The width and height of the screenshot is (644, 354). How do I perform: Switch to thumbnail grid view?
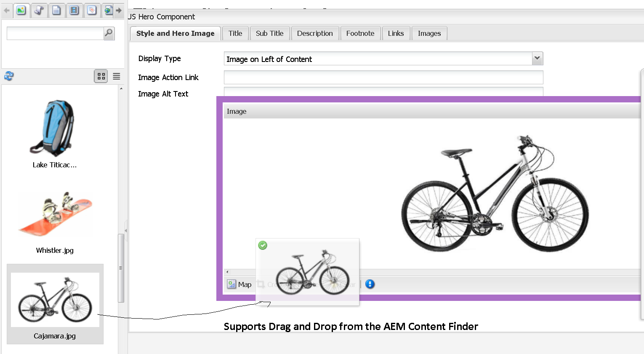pos(101,76)
